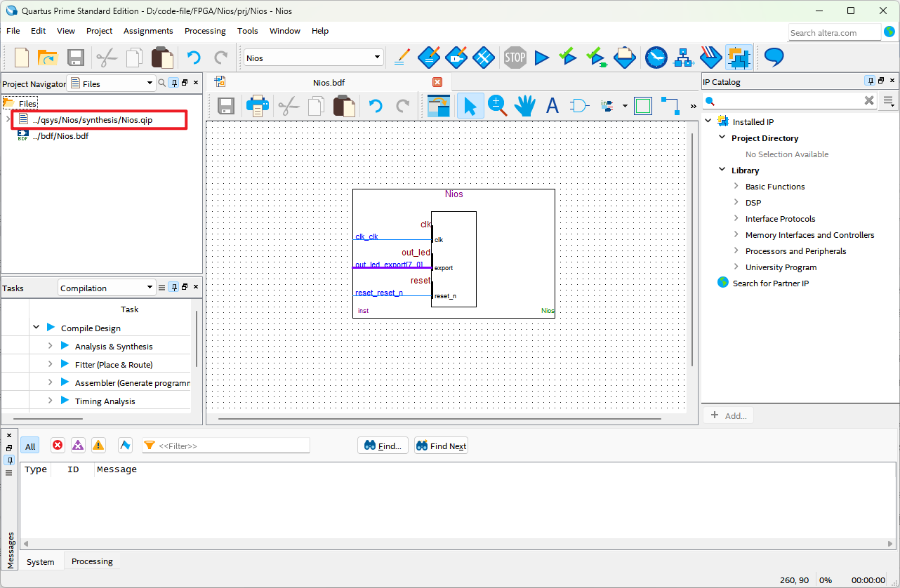
Task: Click Search for Partner IP link
Action: [x=770, y=283]
